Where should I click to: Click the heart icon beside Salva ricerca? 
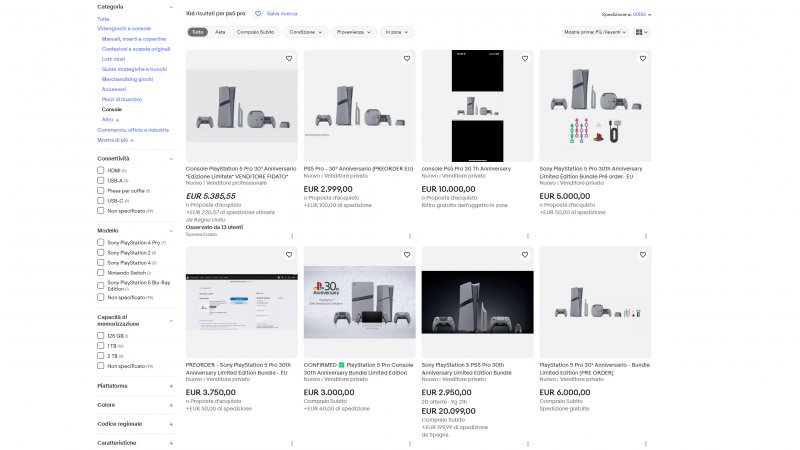(258, 14)
